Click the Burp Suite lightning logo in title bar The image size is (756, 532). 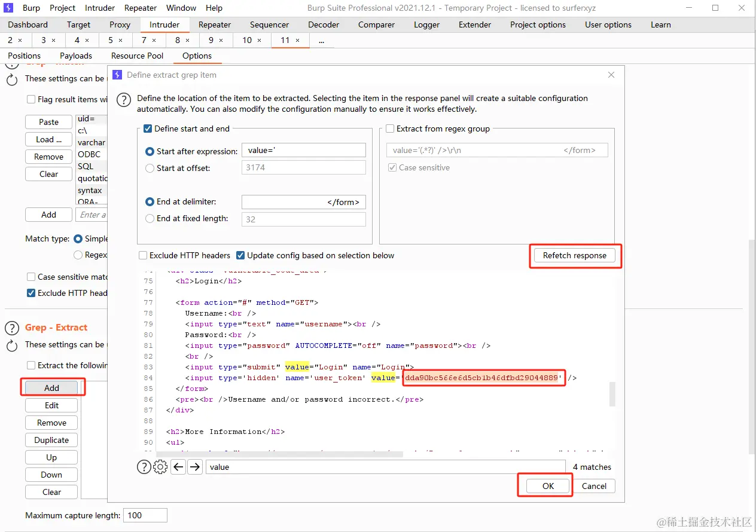(x=8, y=8)
